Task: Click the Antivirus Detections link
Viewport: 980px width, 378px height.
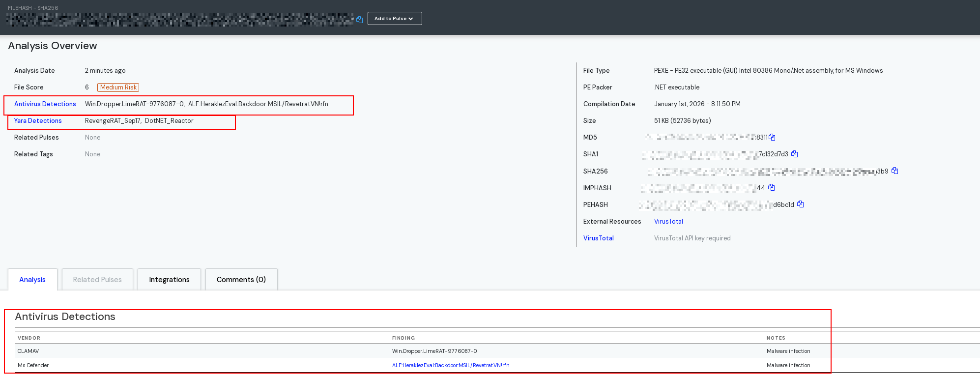Action: (x=45, y=104)
